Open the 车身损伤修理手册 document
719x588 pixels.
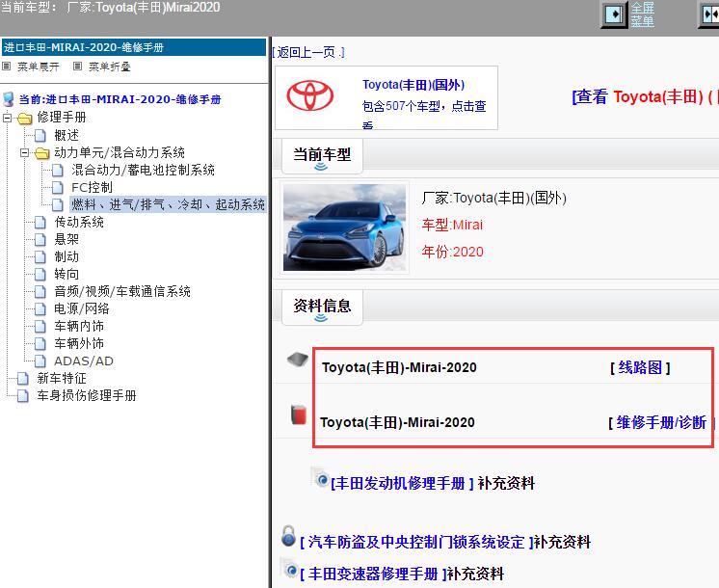tap(86, 395)
